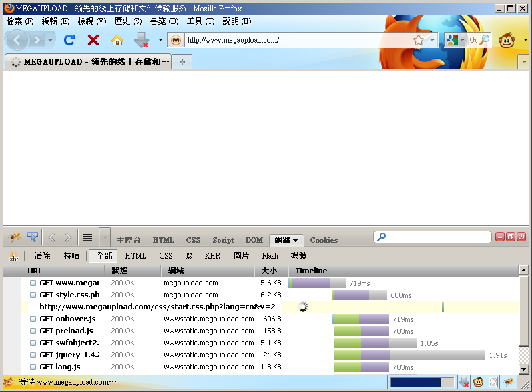Screen dimensions: 532x392
Task: Open the address bar URL history dropdown
Action: click(432, 40)
